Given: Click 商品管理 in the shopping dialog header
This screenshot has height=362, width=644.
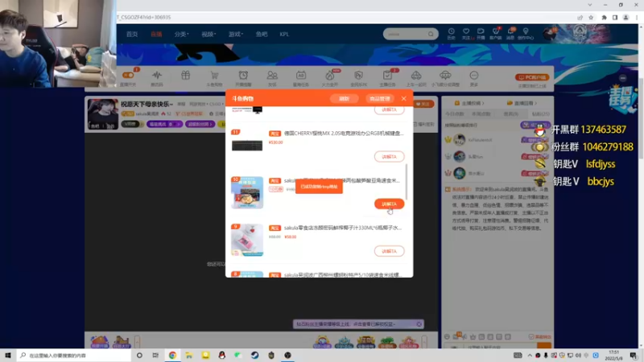Looking at the screenshot, I should tap(379, 98).
